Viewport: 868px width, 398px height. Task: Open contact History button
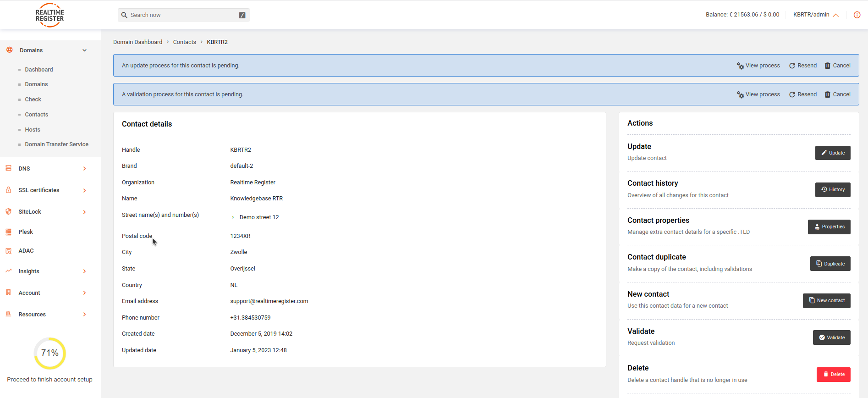[x=833, y=190]
